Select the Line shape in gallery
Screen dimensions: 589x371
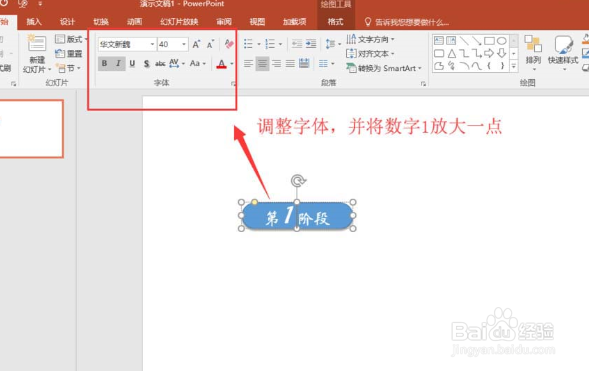464,41
